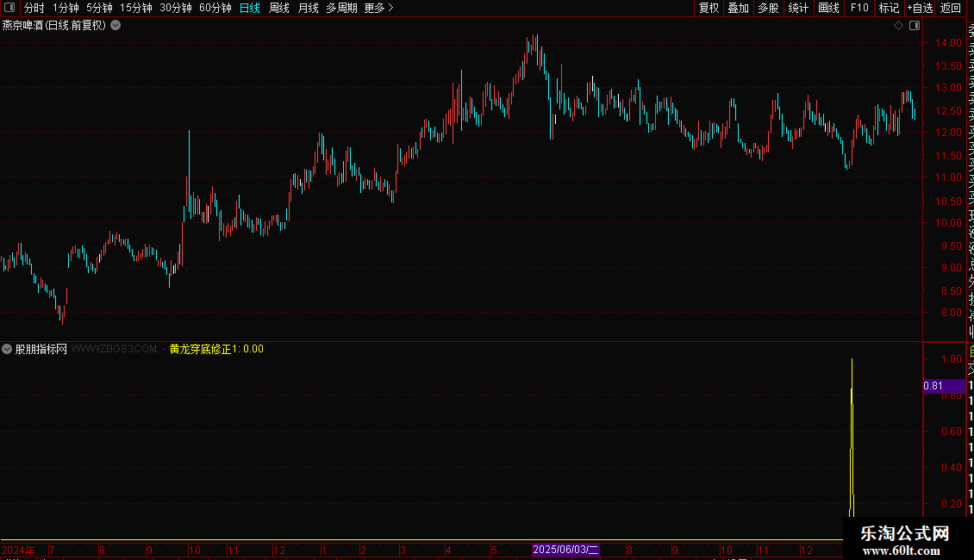Screen dimensions: 974x560
Task: Open F10 company information
Action: 859,8
